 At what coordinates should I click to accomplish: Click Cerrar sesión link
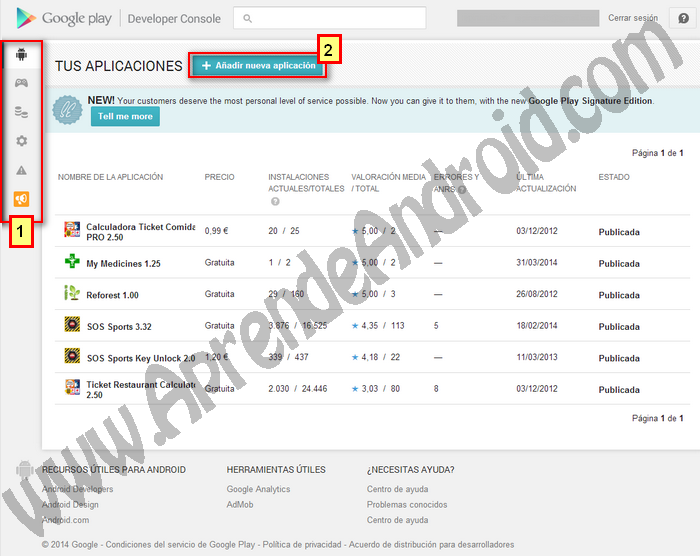[x=633, y=18]
